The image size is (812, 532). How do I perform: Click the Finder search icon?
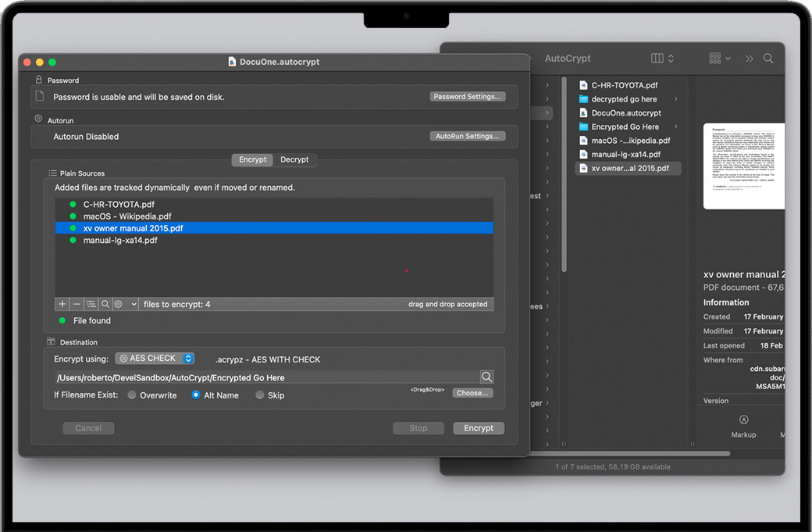(768, 59)
